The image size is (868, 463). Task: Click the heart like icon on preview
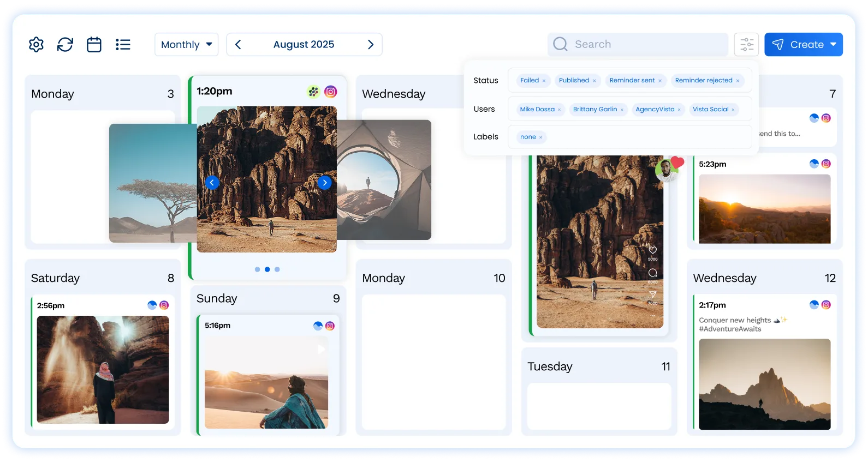pyautogui.click(x=653, y=250)
